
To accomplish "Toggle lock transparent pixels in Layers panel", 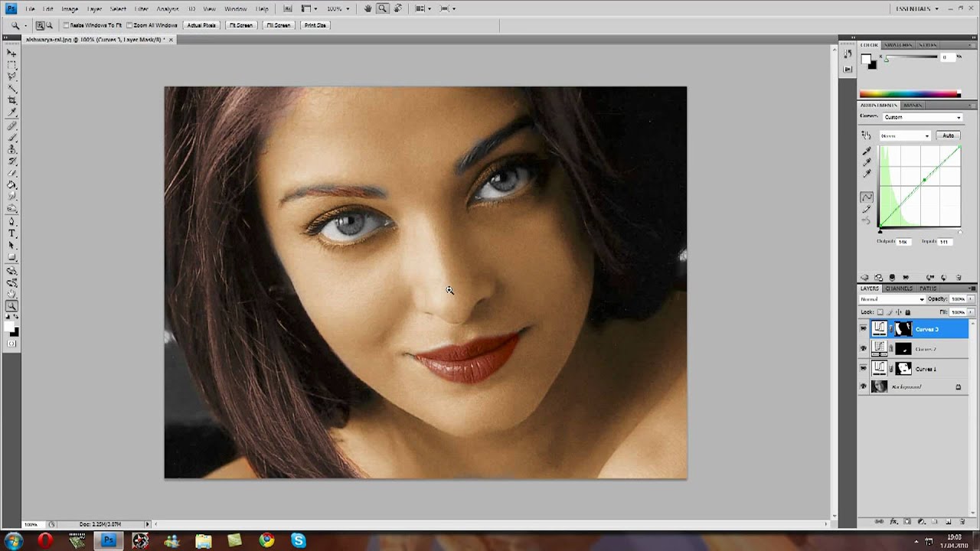I will coord(880,312).
